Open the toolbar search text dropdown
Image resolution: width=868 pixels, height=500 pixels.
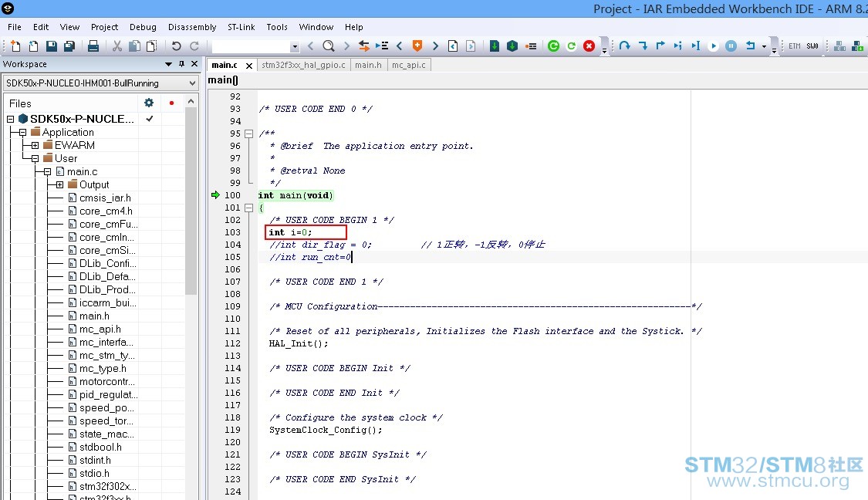(x=295, y=46)
